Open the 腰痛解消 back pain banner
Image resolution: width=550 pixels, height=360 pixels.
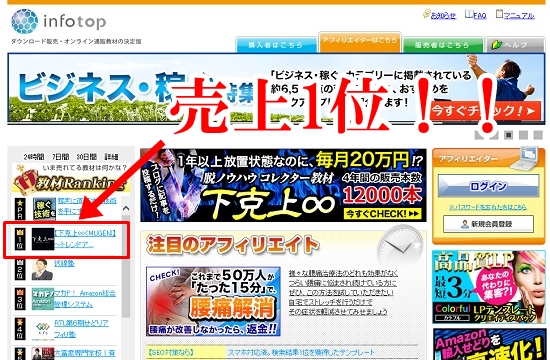(x=213, y=301)
